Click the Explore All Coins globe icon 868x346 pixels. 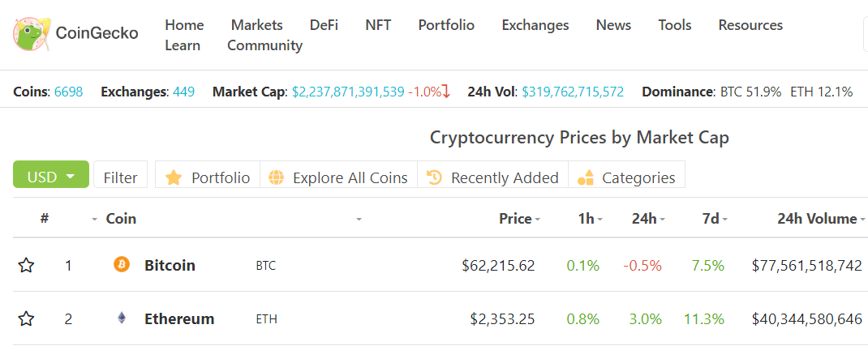pyautogui.click(x=277, y=177)
